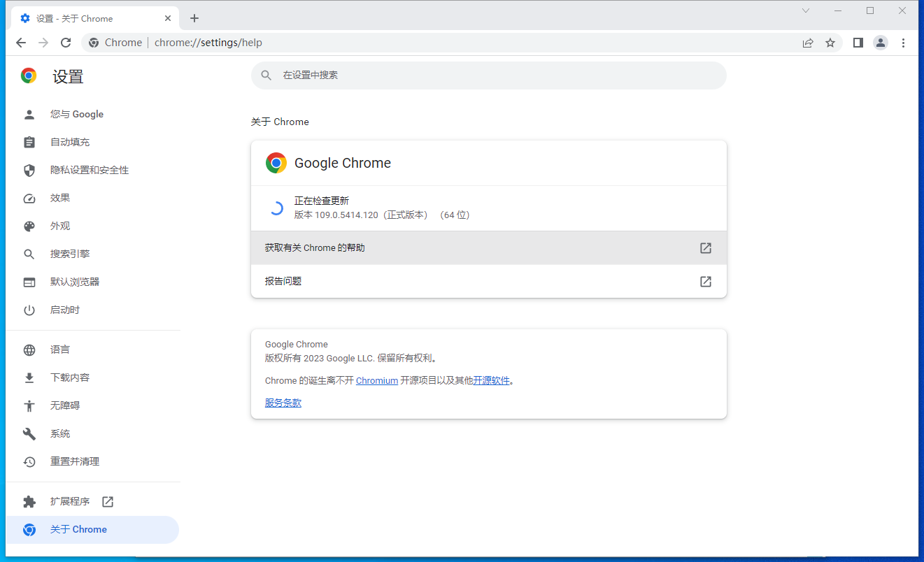Click the accessibility icon beside 无障碍

click(29, 405)
